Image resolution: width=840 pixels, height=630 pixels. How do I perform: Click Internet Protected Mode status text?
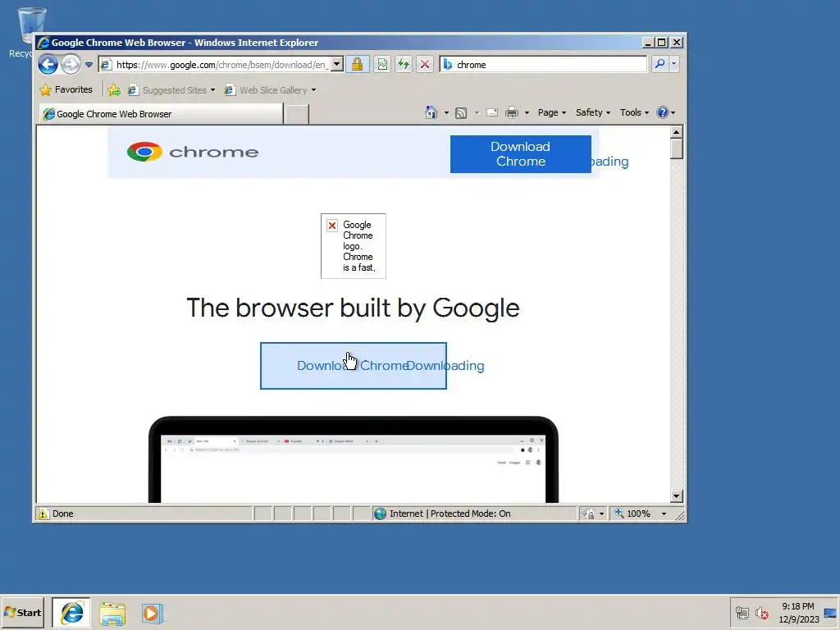(x=450, y=514)
